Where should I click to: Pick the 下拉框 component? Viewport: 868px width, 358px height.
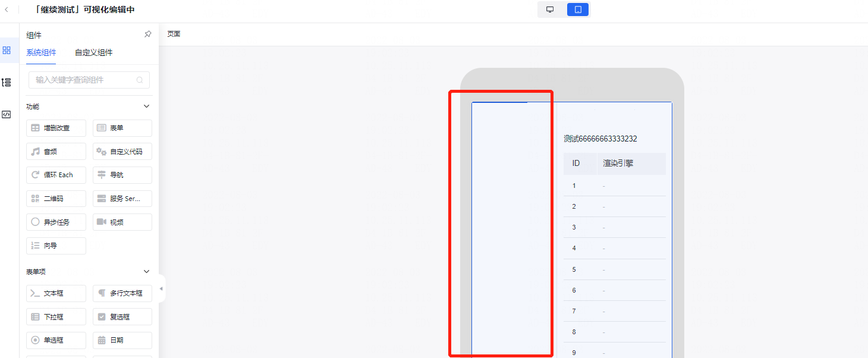[56, 317]
